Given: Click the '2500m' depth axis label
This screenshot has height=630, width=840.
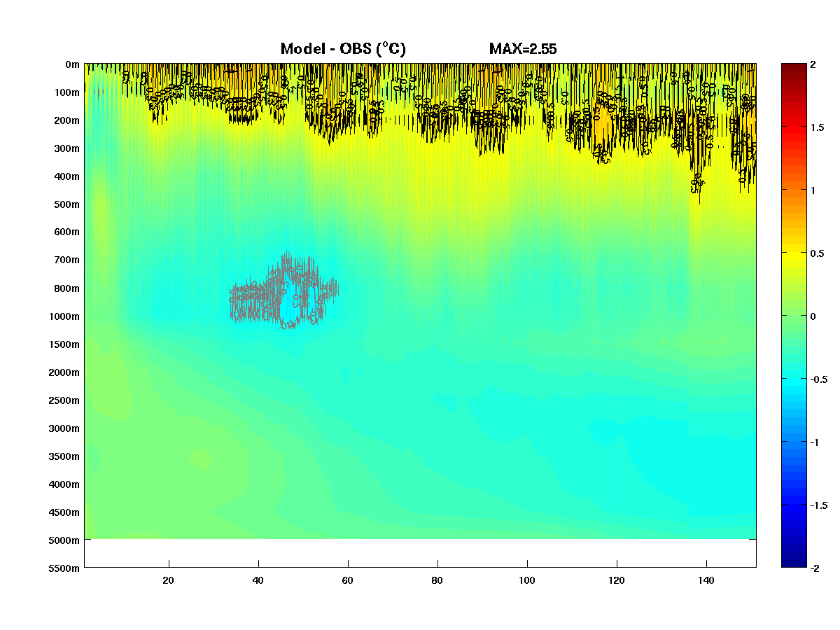Looking at the screenshot, I should coord(64,400).
